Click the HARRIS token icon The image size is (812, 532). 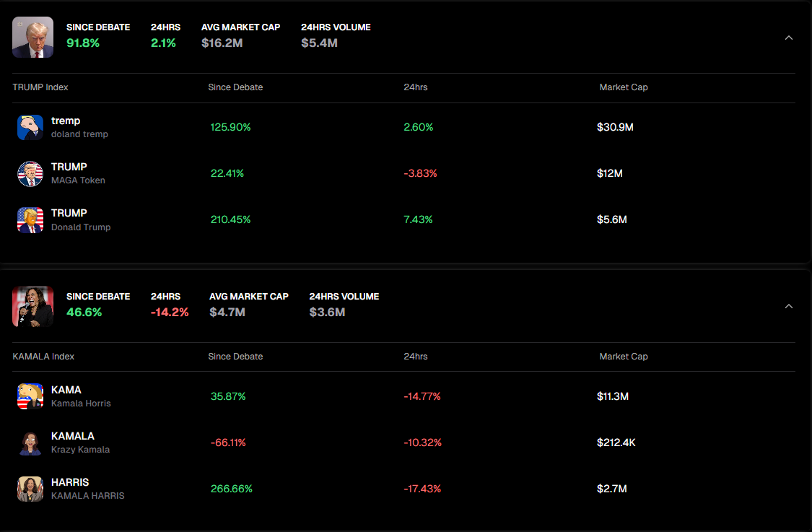tap(30, 489)
